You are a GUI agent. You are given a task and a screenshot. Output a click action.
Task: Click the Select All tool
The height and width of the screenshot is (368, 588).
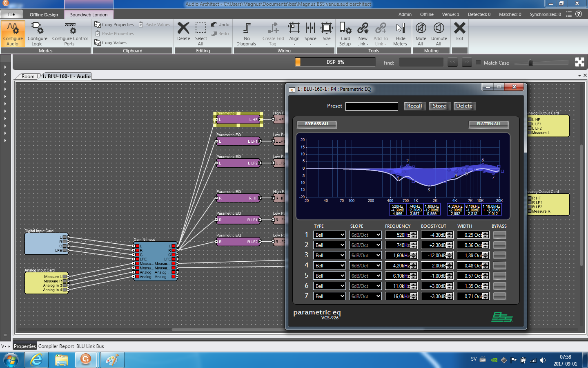tap(200, 34)
